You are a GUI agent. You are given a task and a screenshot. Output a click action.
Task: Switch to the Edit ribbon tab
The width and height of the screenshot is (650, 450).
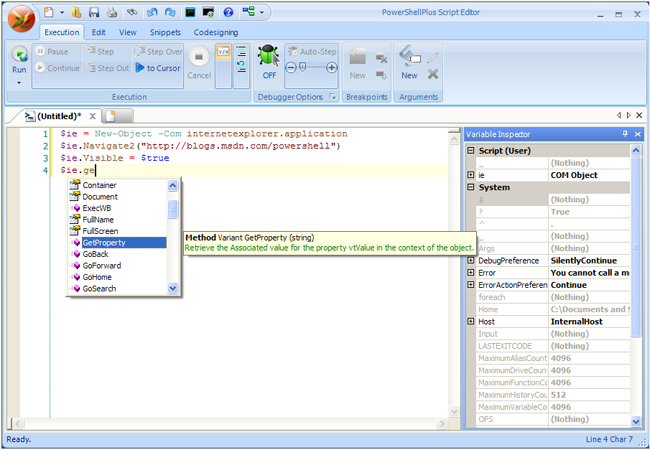[99, 32]
